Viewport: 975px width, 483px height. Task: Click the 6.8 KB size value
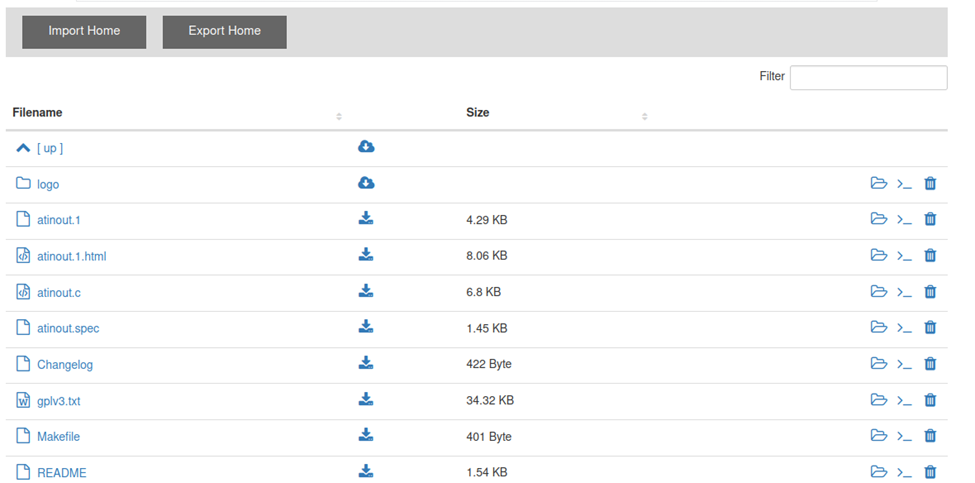[x=484, y=292]
